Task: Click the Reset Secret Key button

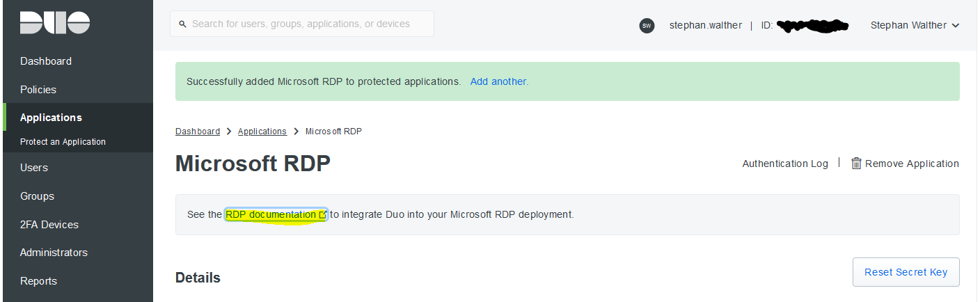Action: (906, 272)
